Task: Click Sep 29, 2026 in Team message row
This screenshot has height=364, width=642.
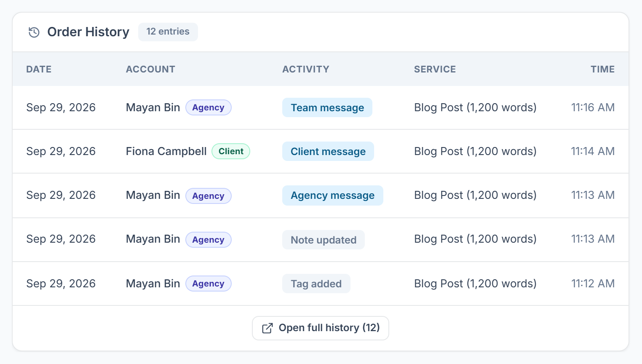Action: pos(61,108)
